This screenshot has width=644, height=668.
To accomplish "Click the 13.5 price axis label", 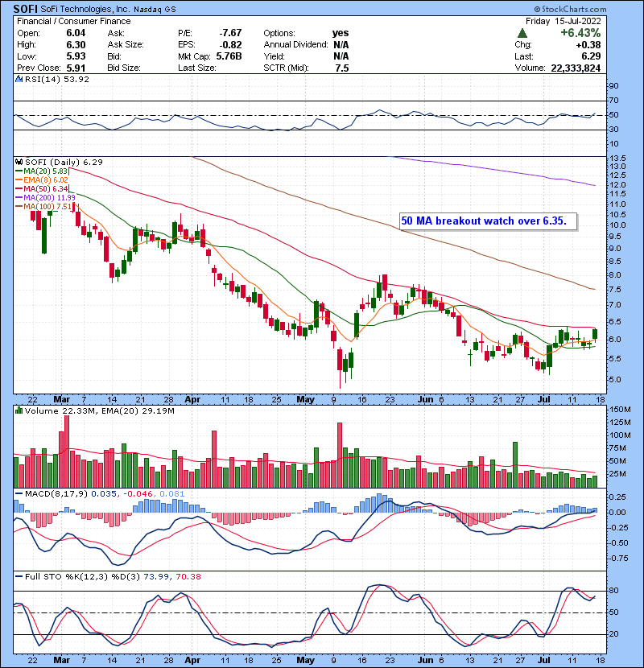I will [x=618, y=158].
